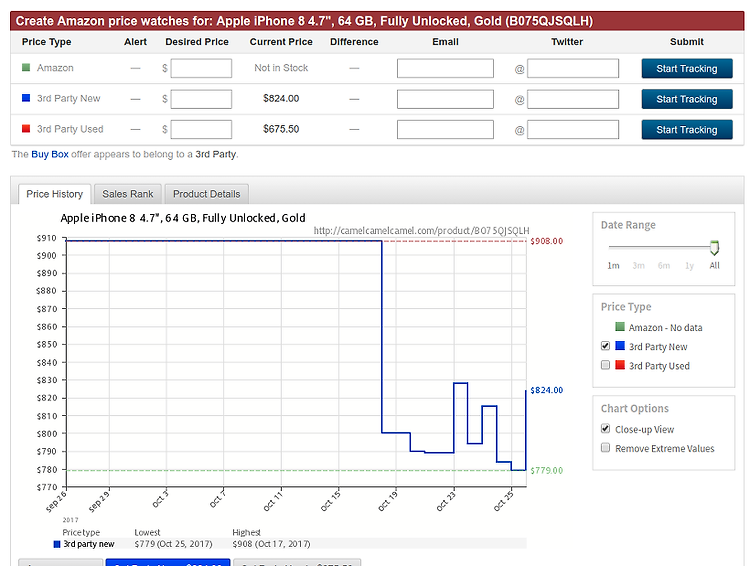Focus the 3rd Party Used Desired Price field
The width and height of the screenshot is (750, 566).
point(201,130)
